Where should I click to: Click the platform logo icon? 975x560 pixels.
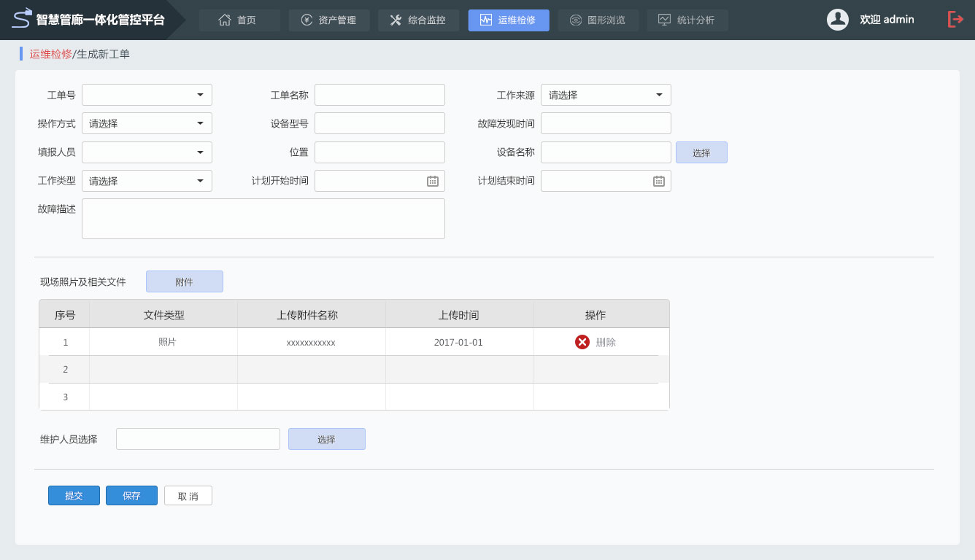pyautogui.click(x=22, y=18)
